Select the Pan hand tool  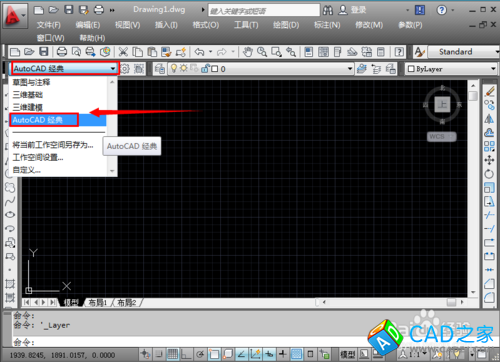tap(247, 52)
